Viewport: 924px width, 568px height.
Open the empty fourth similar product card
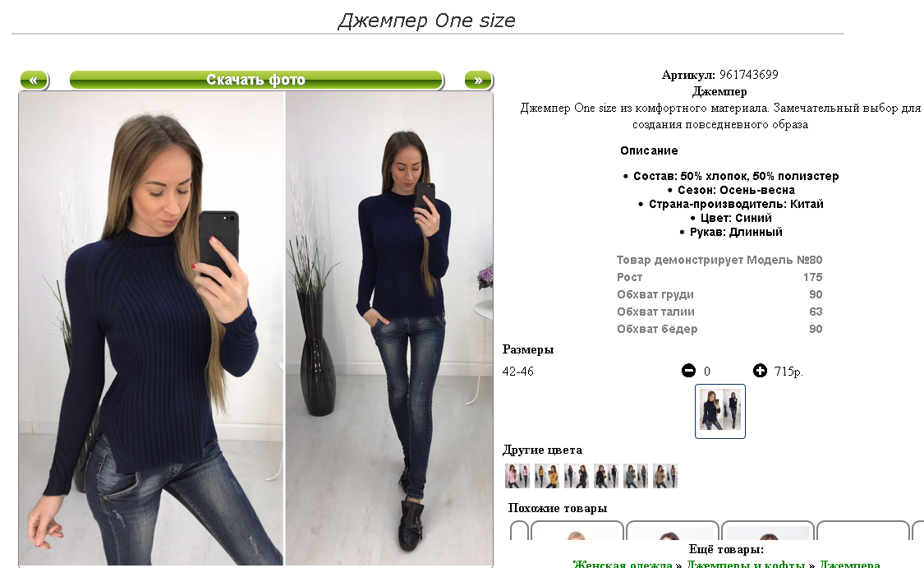click(863, 531)
